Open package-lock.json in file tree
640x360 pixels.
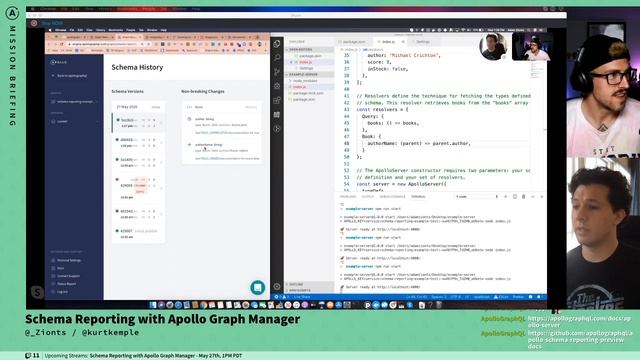pos(308,93)
